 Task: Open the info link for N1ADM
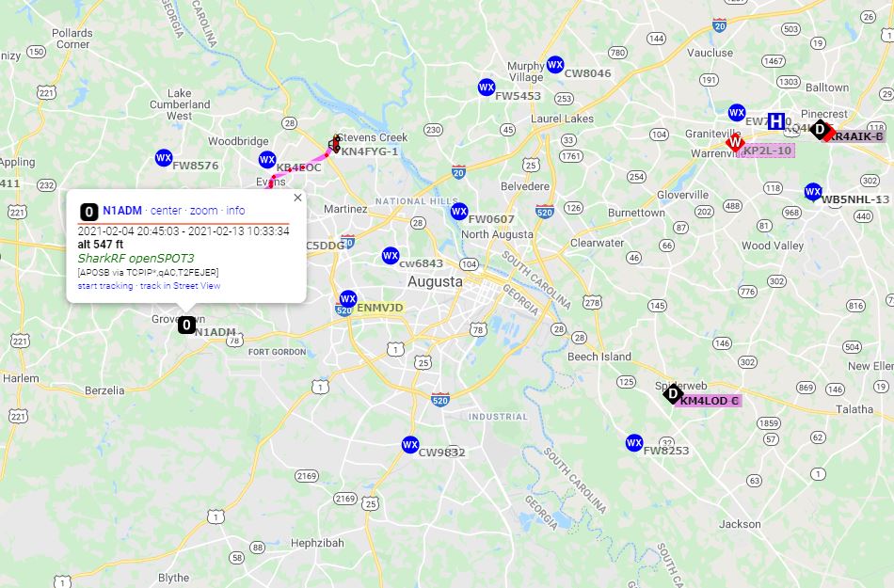(x=235, y=210)
